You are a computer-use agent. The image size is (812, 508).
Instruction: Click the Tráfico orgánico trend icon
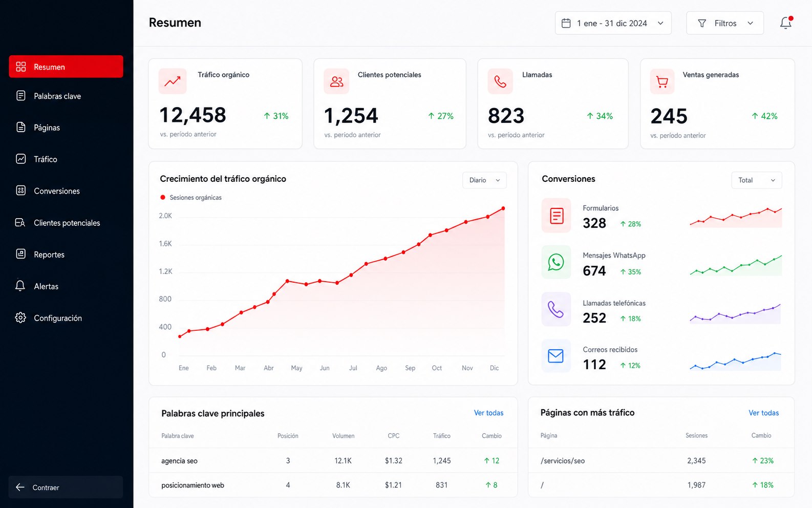[x=173, y=81]
